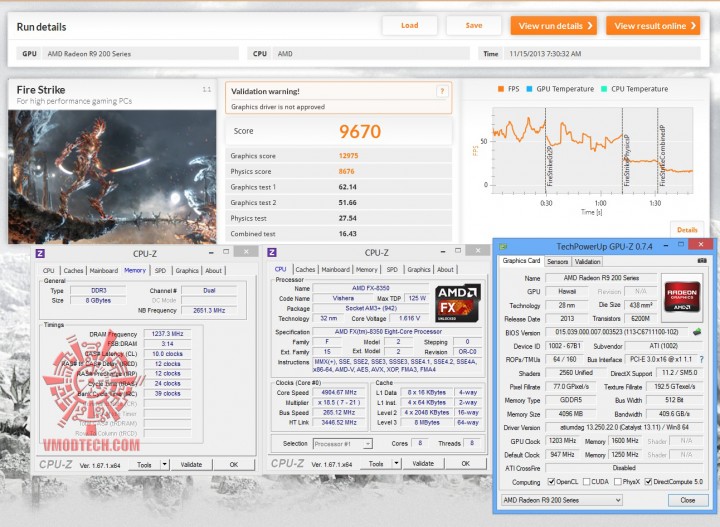The height and width of the screenshot is (527, 720).
Task: Click the Load button in Run details
Action: pos(409,25)
